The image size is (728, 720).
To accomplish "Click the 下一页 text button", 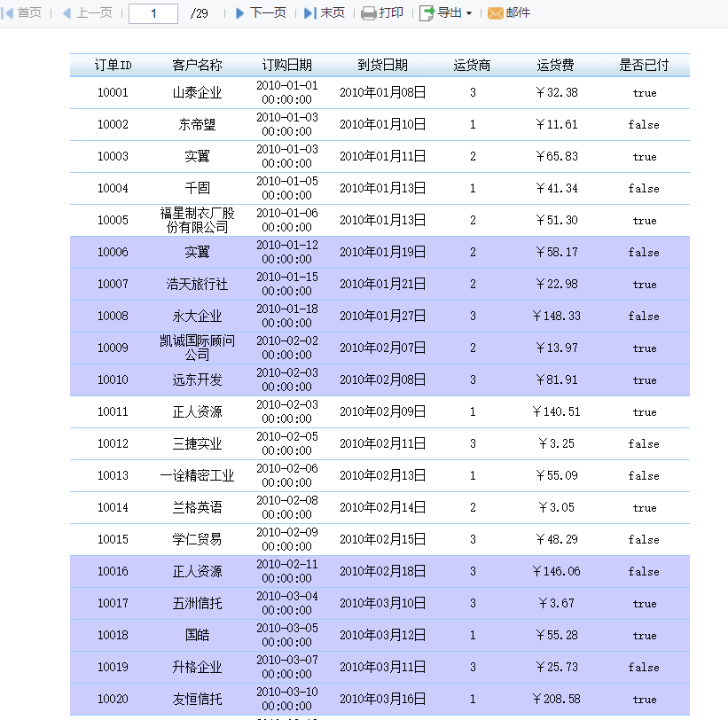I will (x=268, y=12).
